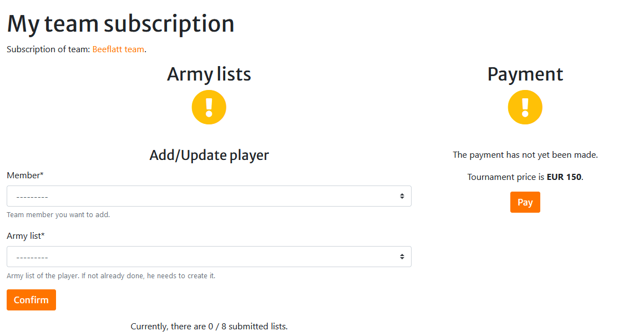Click the 'Payment' section heading

525,74
